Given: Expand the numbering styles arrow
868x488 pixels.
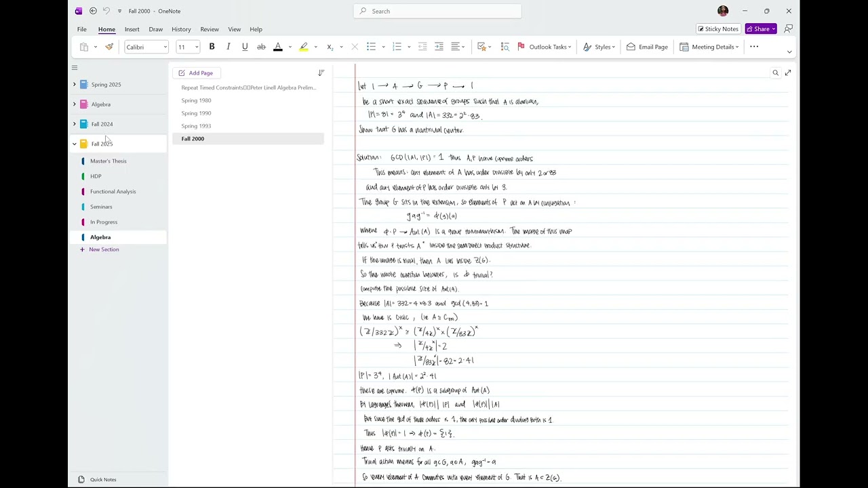Looking at the screenshot, I should [x=409, y=47].
